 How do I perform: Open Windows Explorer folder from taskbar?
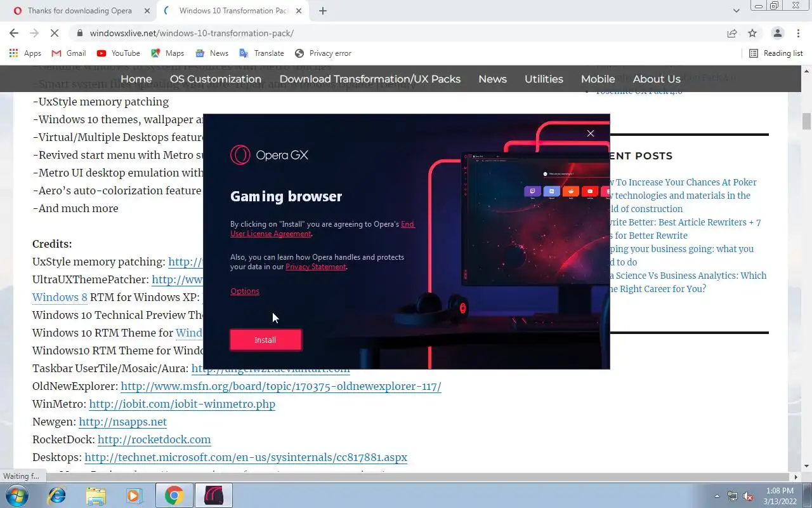coord(96,495)
